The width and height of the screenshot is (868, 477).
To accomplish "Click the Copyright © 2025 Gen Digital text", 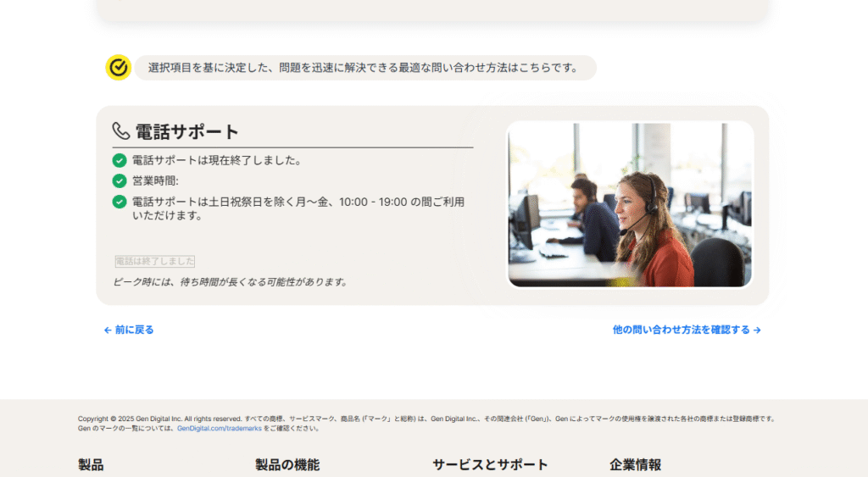I will 159,419.
